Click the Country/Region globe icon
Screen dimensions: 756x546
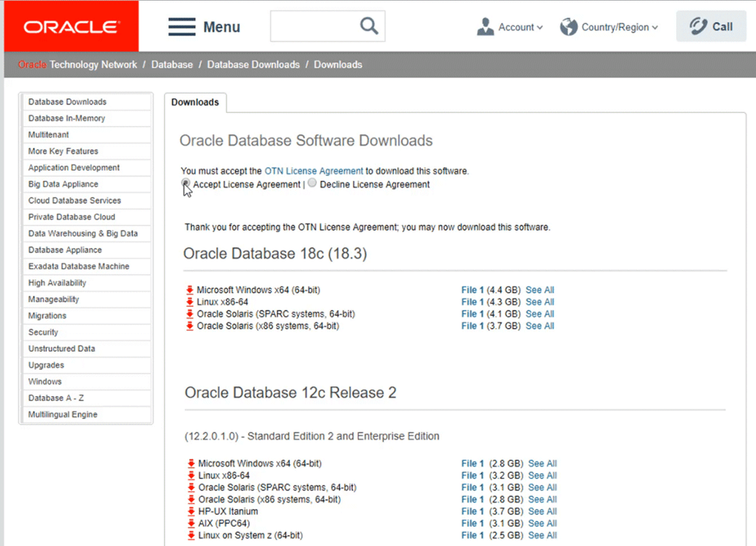pyautogui.click(x=568, y=27)
